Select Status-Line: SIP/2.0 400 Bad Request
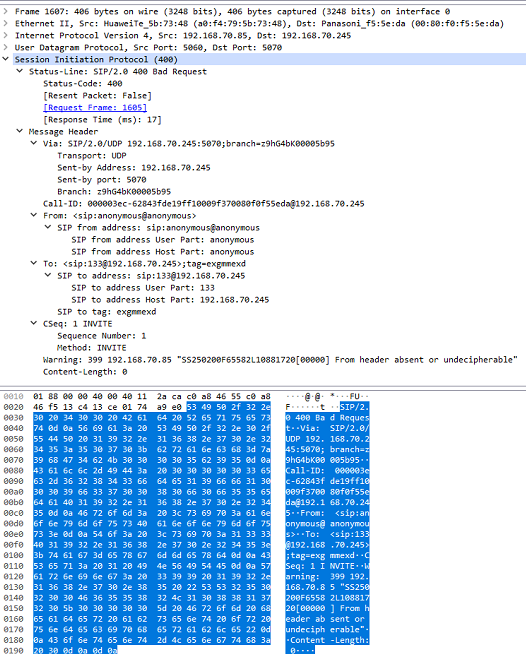 [x=118, y=71]
